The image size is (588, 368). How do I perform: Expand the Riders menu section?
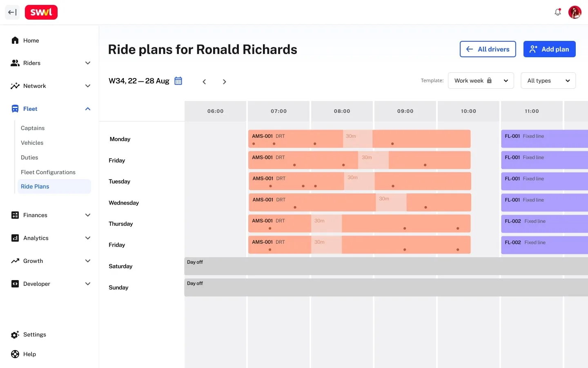tap(87, 63)
